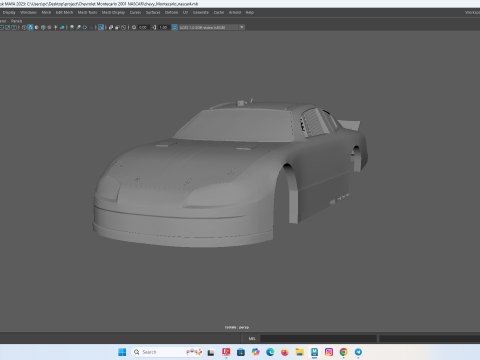
Task: Toggle Wireframe on Shaded icon
Action: pyautogui.click(x=43, y=27)
